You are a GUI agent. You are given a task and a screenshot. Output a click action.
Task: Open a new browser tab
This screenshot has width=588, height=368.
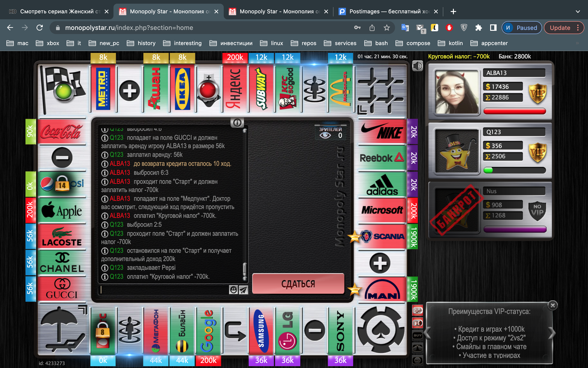point(453,11)
